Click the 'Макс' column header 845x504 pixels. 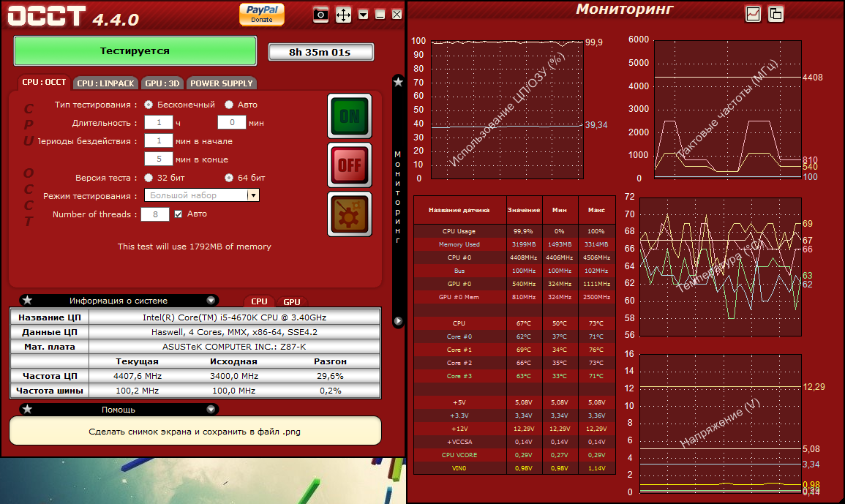[x=596, y=210]
